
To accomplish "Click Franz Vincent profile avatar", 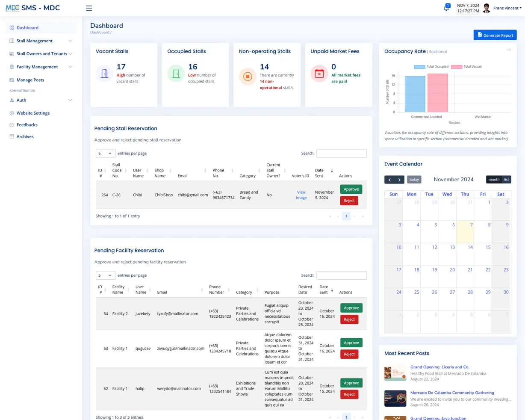I will point(487,8).
